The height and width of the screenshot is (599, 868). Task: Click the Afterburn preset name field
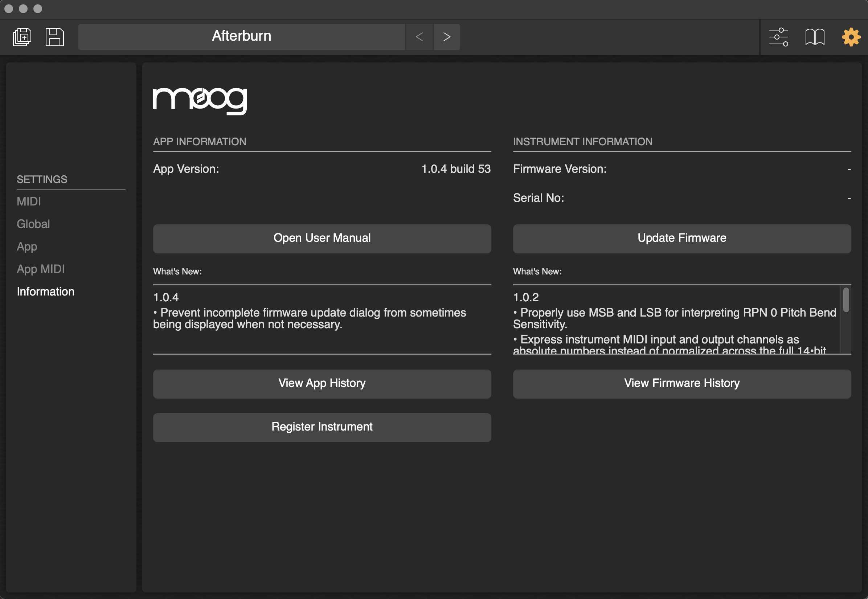(x=242, y=37)
